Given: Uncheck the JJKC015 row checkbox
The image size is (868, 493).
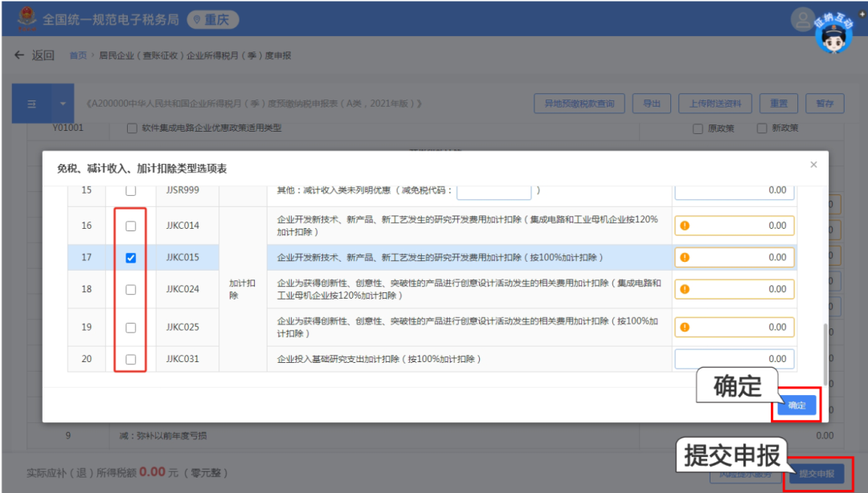Looking at the screenshot, I should [131, 258].
